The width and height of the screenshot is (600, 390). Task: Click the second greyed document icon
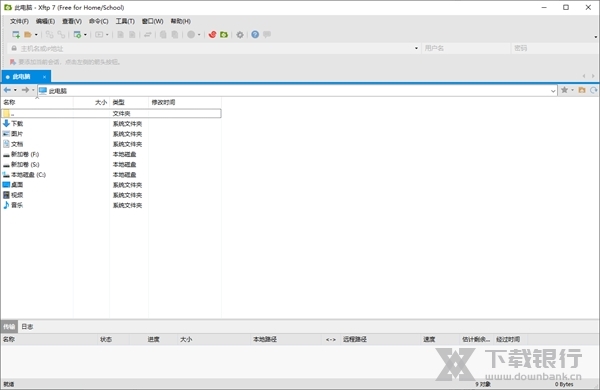point(132,34)
